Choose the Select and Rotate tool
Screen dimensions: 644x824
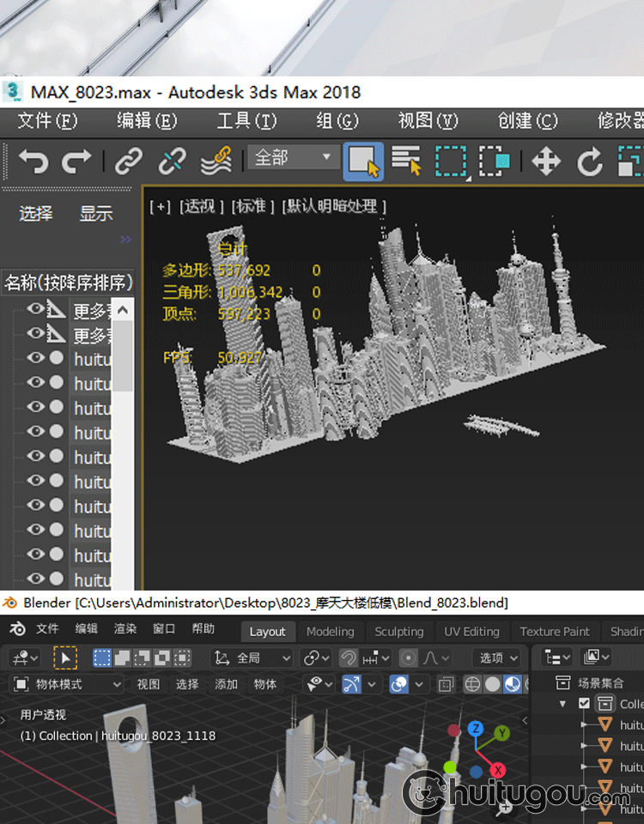click(590, 161)
